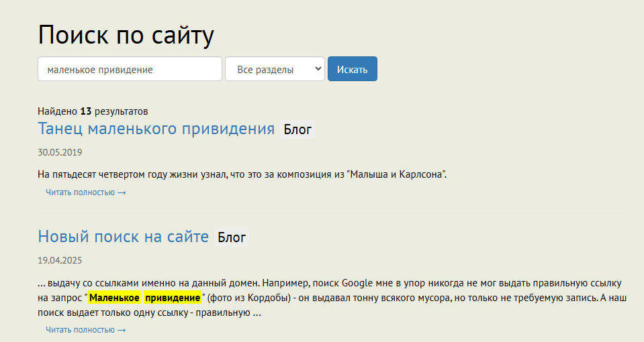Click the date 19.04.2025

pyautogui.click(x=60, y=260)
